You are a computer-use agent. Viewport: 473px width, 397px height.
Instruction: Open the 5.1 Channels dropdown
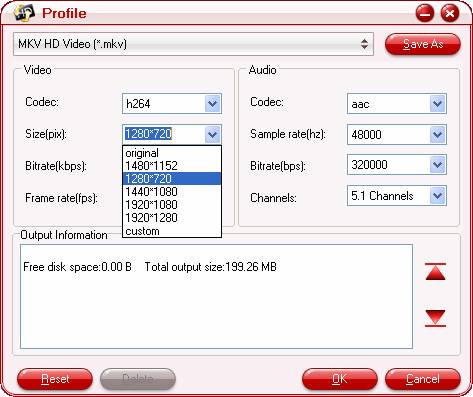click(x=437, y=196)
